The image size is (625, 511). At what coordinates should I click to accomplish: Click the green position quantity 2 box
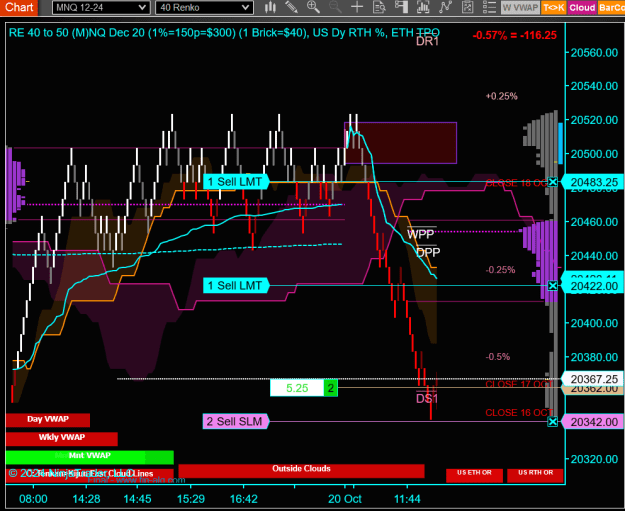point(330,388)
